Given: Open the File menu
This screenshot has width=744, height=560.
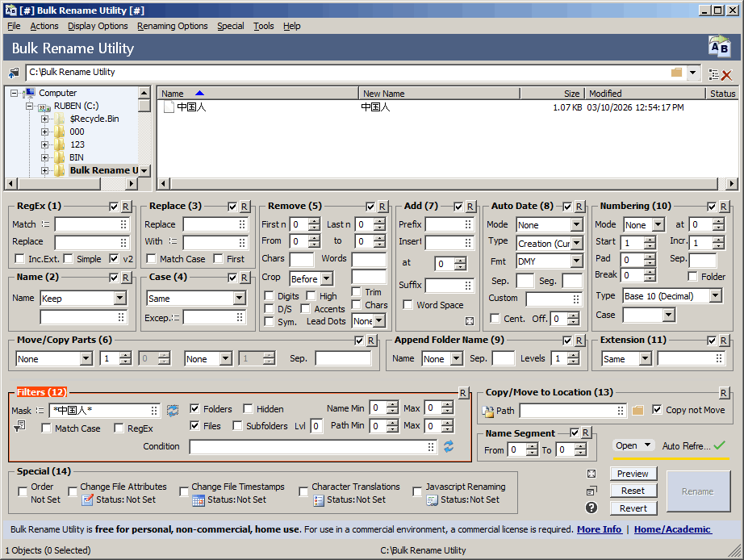Looking at the screenshot, I should (14, 26).
